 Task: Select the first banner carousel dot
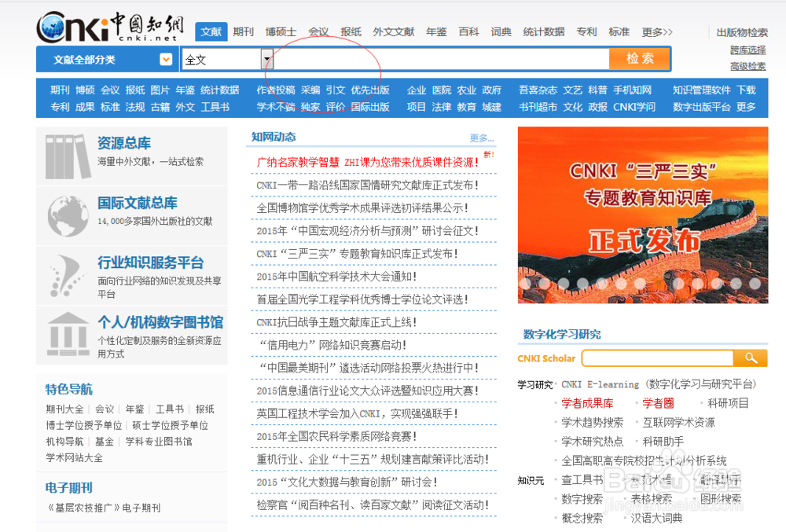tap(525, 284)
